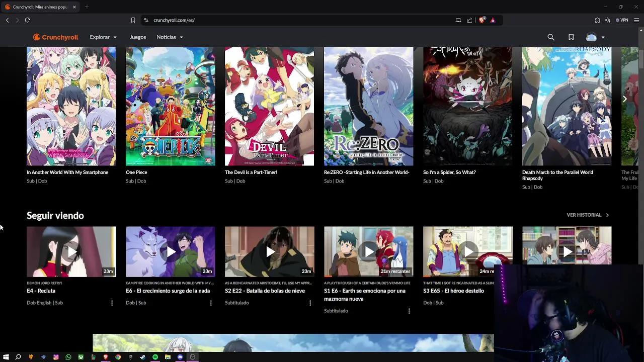Image resolution: width=644 pixels, height=362 pixels.
Task: Click the browser address bar
Action: [x=252, y=20]
